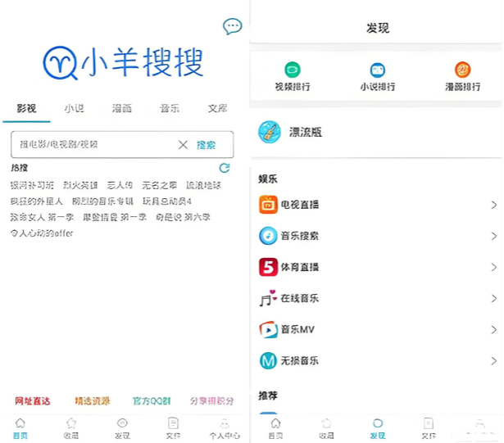Search hot term 流浪地球
504x443 pixels.
tap(203, 185)
